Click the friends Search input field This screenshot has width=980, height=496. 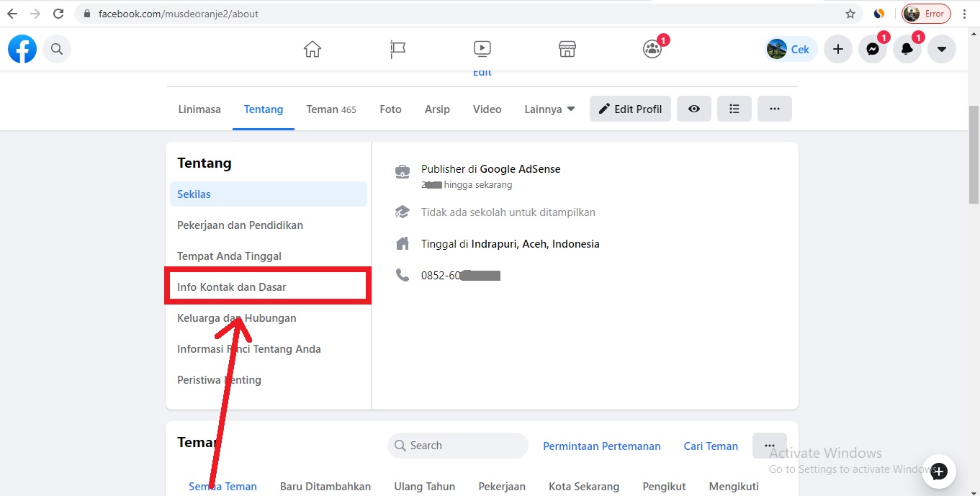[x=457, y=445]
